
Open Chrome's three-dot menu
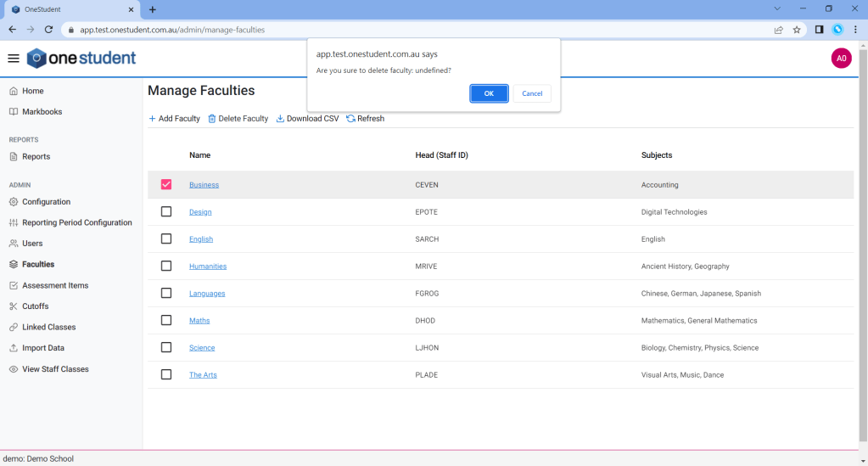click(x=855, y=30)
